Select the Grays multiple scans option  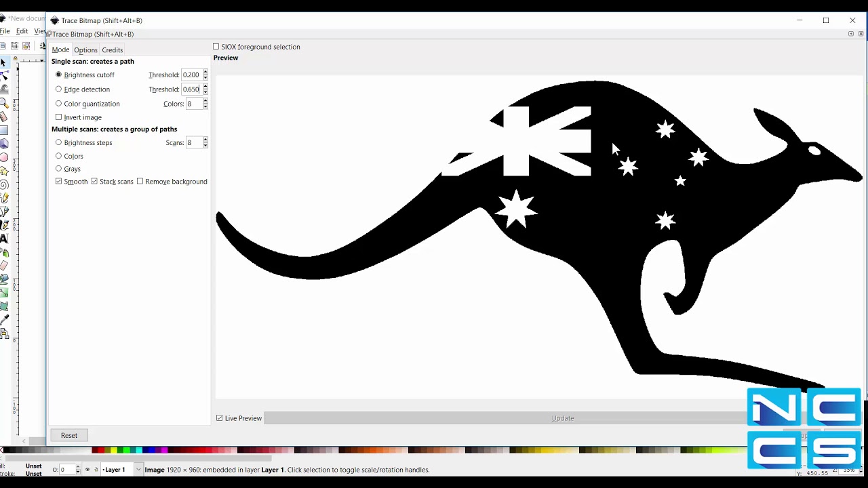(58, 169)
